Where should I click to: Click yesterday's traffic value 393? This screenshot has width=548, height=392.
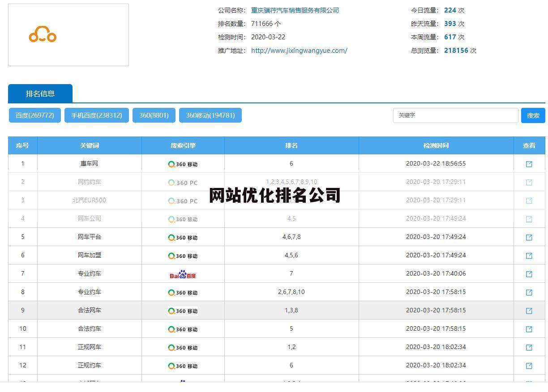[x=450, y=24]
